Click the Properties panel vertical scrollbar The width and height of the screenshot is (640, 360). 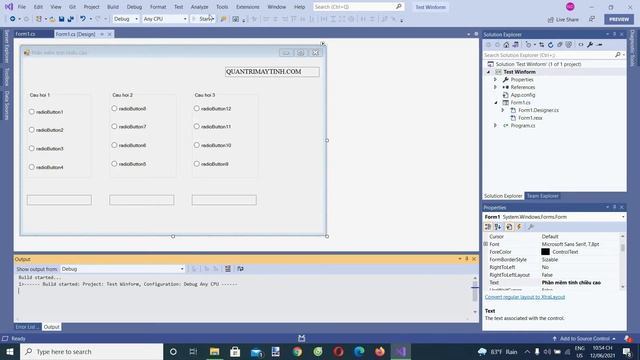[622, 261]
